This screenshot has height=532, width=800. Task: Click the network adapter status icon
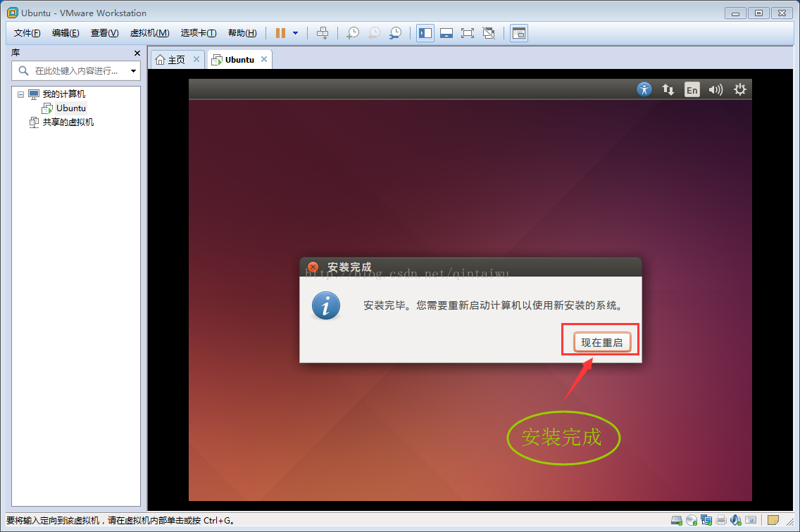[706, 520]
